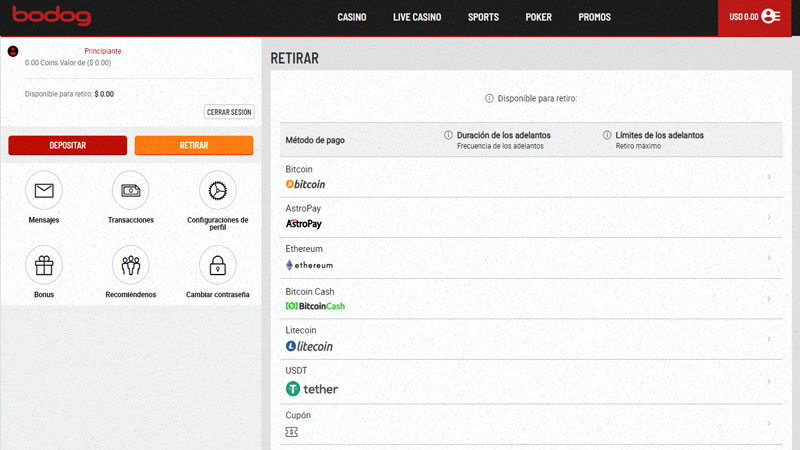The width and height of the screenshot is (800, 450).
Task: Open Configuraciones de perfil gear icon
Action: (x=218, y=190)
